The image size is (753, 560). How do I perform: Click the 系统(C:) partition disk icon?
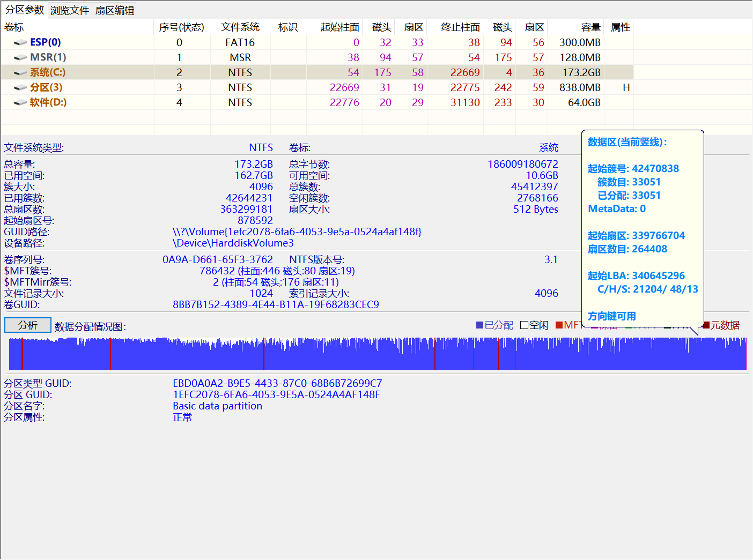pyautogui.click(x=20, y=72)
